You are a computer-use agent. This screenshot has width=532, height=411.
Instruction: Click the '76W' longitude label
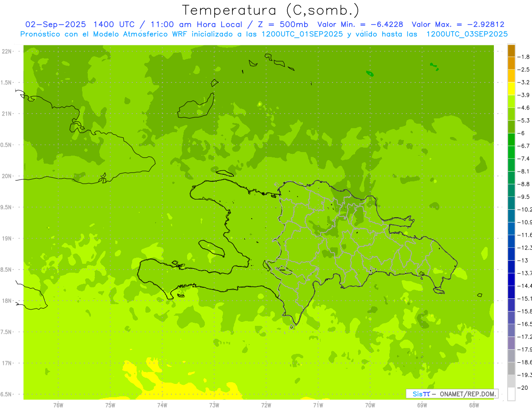point(58,405)
